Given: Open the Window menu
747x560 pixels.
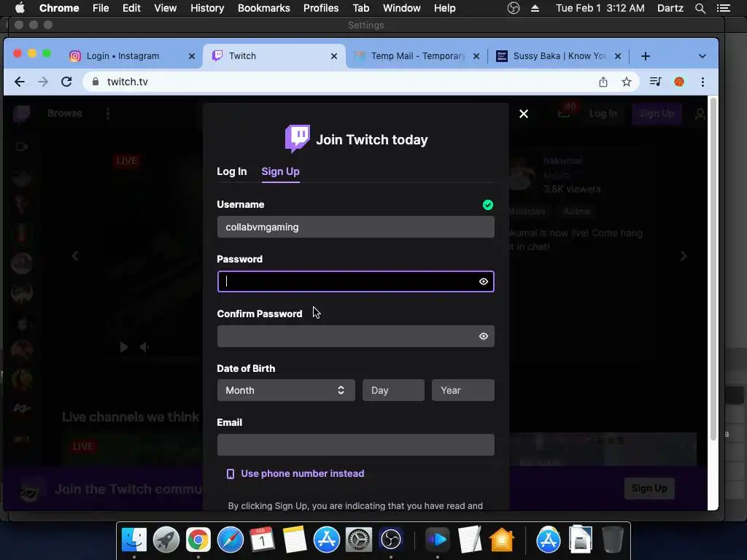Looking at the screenshot, I should pos(402,8).
